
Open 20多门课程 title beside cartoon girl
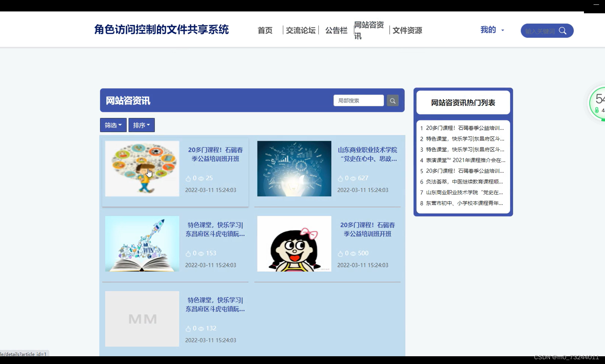point(368,229)
